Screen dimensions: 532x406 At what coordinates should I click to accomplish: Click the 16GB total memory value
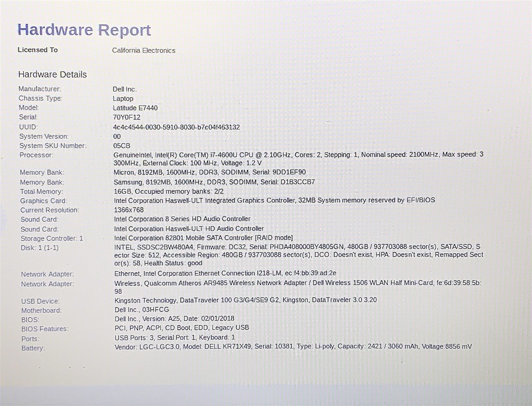(x=169, y=191)
